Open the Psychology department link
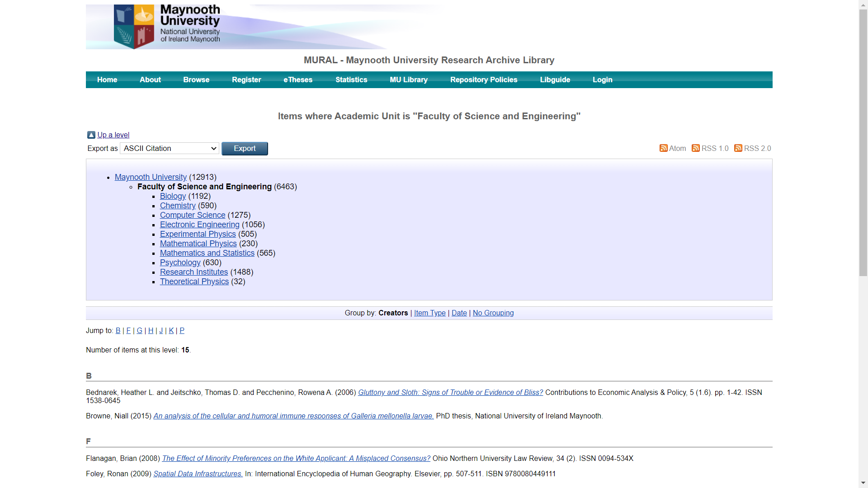 click(x=180, y=263)
